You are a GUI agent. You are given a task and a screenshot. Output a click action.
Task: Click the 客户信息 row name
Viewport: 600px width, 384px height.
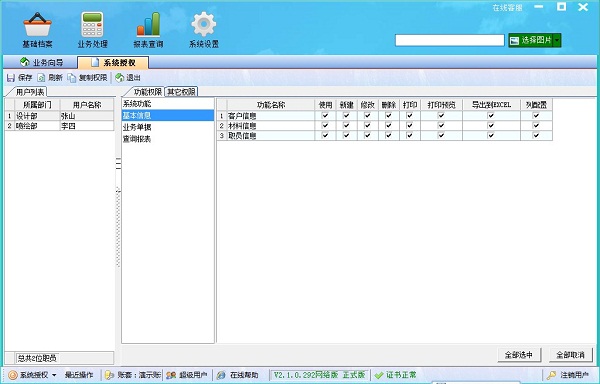[271, 116]
